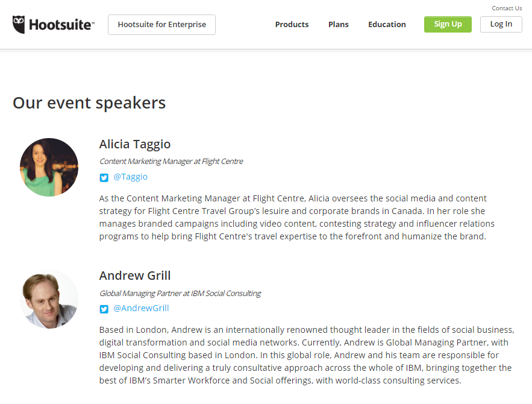Image resolution: width=532 pixels, height=404 pixels.
Task: Follow the Contact Us link
Action: tap(507, 8)
